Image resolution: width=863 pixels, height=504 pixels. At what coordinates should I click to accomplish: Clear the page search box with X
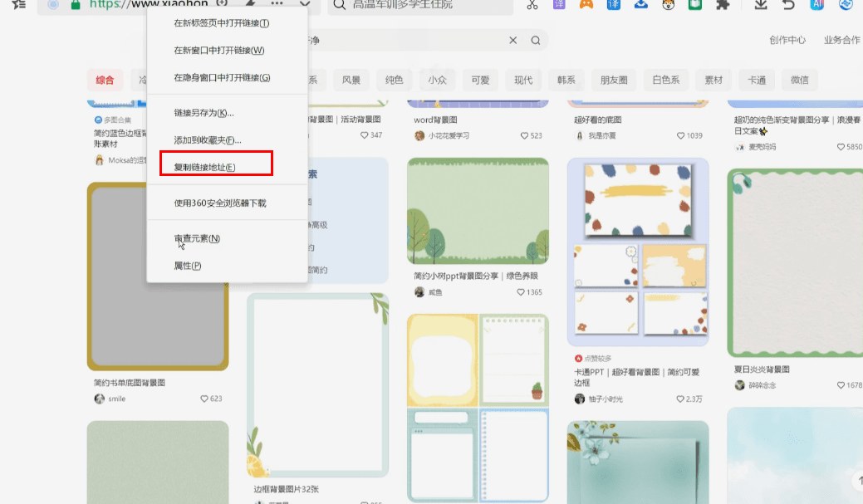513,40
